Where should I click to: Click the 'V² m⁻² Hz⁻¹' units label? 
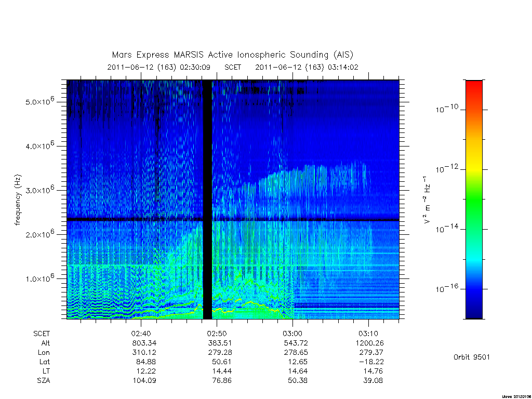[x=427, y=199]
